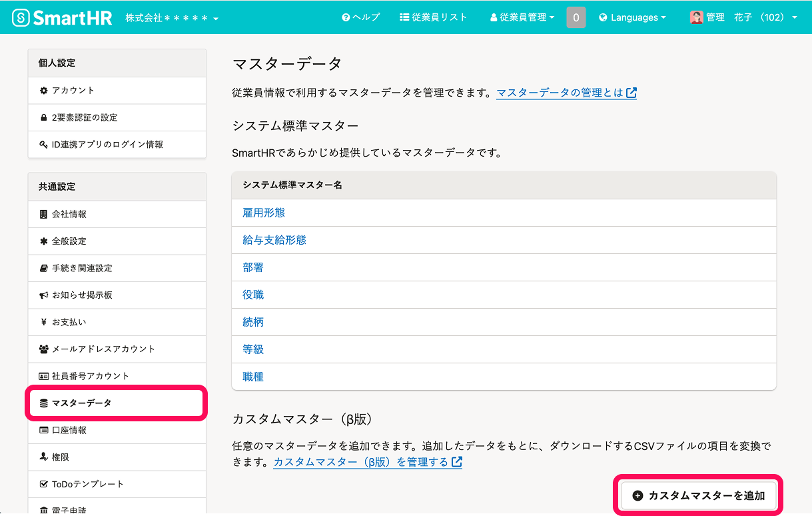Click the notification count badge showing 0
Screen dimensions: 812x516
tap(576, 17)
